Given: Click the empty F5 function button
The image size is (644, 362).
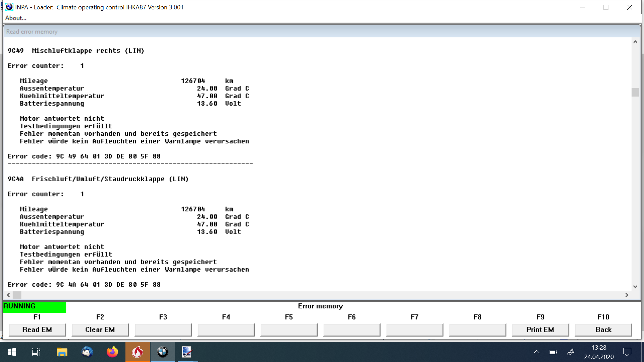Looking at the screenshot, I should pos(289,330).
